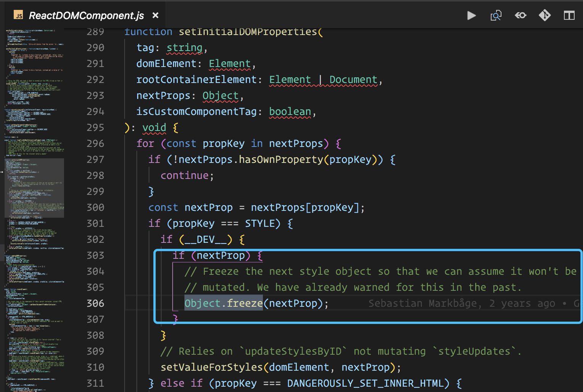The width and height of the screenshot is (583, 392).
Task: Click the Object.freeze(nextProp) call
Action: pos(256,303)
